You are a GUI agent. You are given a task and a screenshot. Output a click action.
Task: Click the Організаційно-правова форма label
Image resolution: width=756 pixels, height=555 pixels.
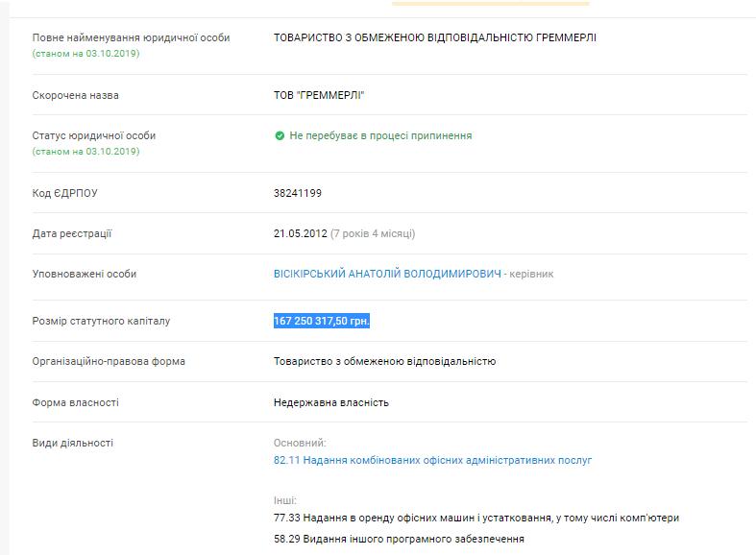coord(109,361)
